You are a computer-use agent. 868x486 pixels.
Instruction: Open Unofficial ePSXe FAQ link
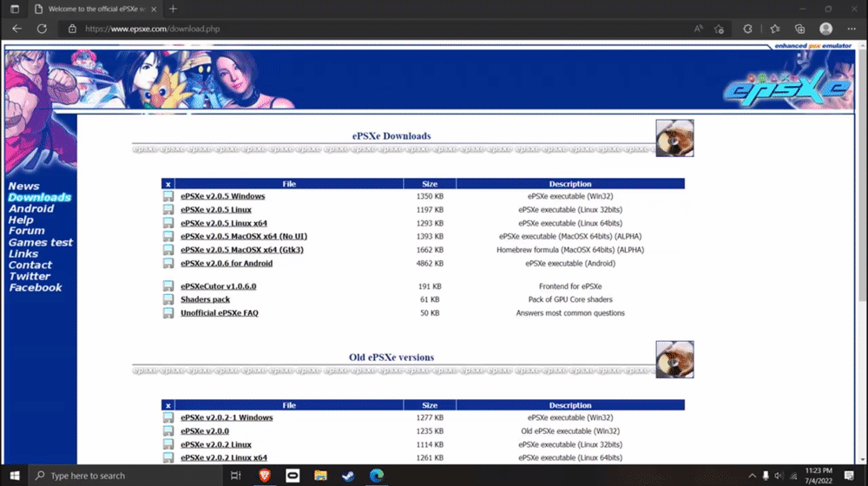coord(220,312)
